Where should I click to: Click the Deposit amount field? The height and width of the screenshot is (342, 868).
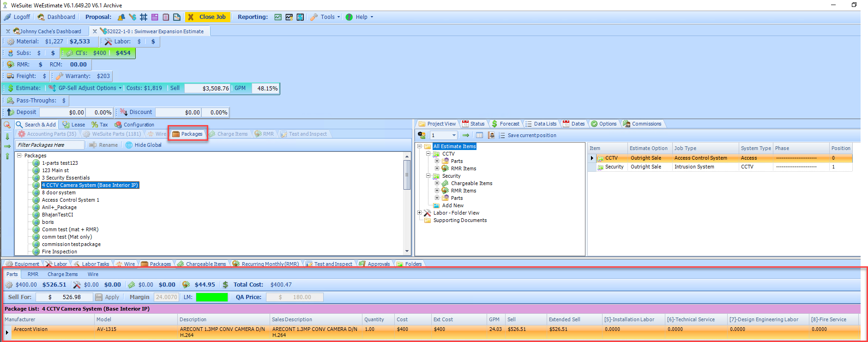point(62,112)
